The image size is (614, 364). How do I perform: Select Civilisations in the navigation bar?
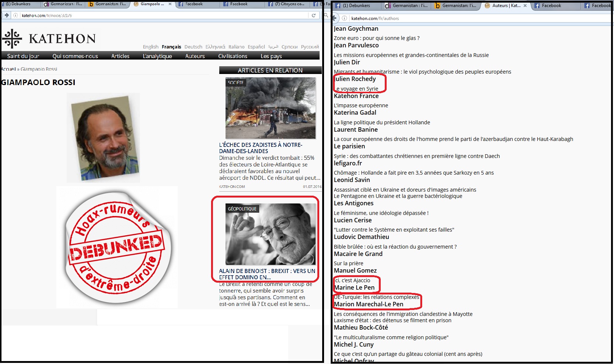233,56
